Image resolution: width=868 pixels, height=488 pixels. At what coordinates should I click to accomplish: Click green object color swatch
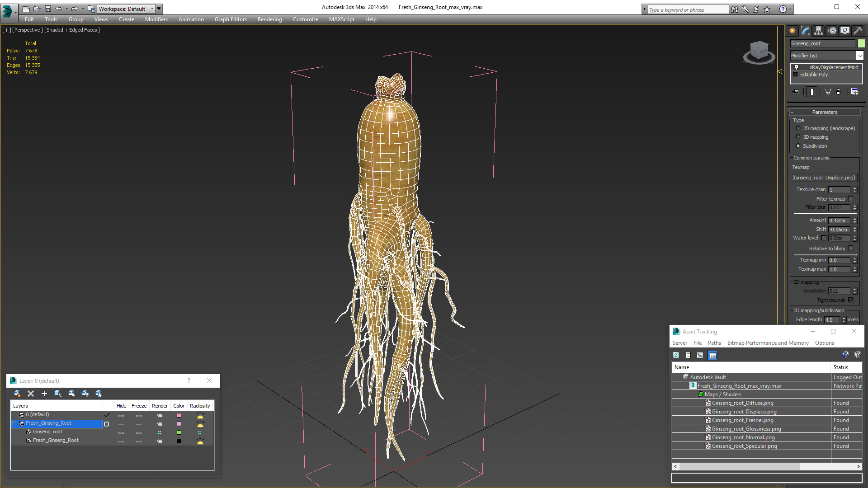point(861,43)
